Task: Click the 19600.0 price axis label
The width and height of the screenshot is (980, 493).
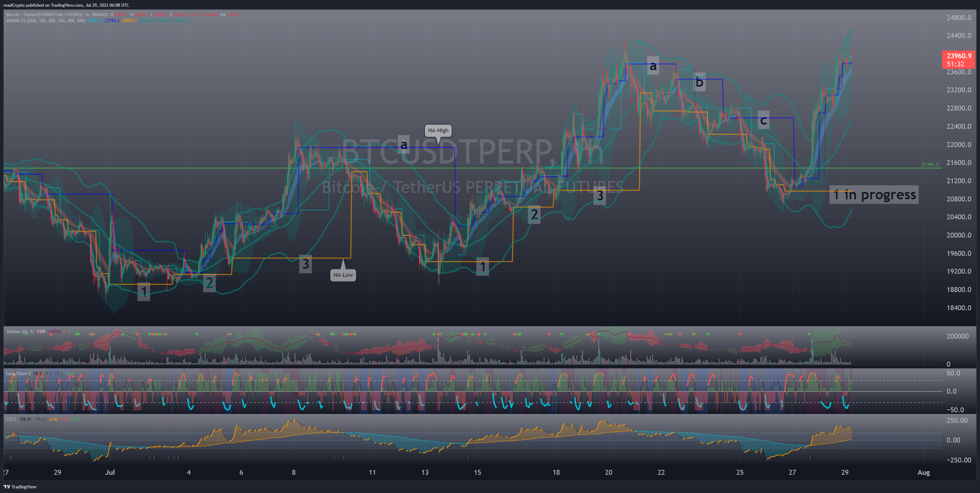Action: (959, 254)
